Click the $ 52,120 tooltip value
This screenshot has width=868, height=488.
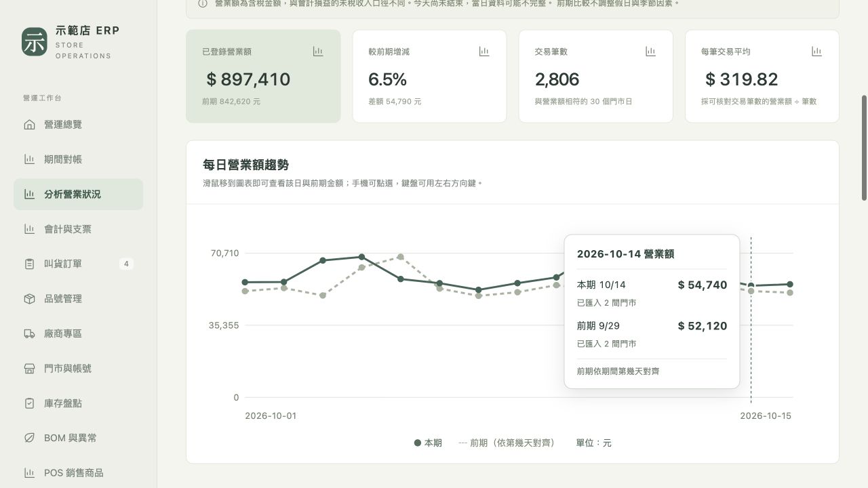(703, 326)
